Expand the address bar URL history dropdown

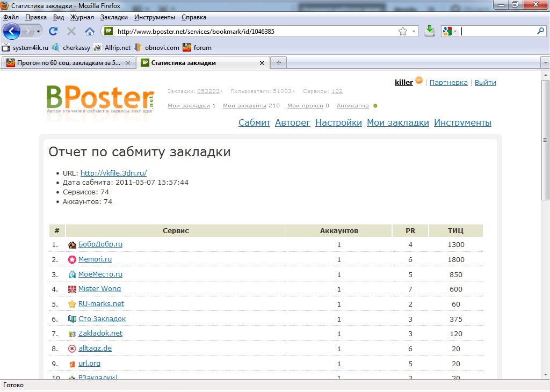click(414, 32)
